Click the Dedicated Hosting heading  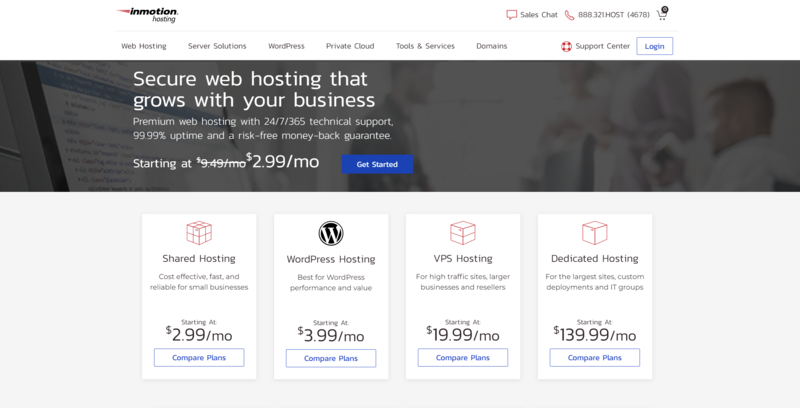point(595,259)
